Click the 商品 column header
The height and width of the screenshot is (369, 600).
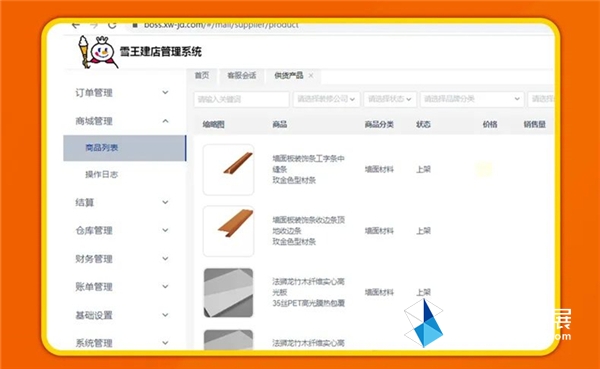pyautogui.click(x=280, y=124)
